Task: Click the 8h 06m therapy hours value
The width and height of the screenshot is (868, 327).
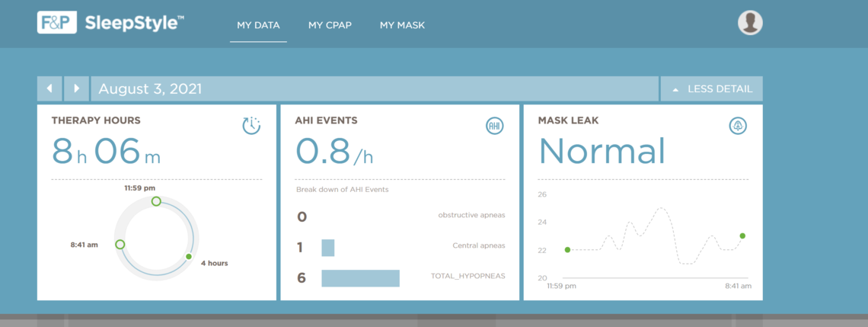Action: click(107, 152)
